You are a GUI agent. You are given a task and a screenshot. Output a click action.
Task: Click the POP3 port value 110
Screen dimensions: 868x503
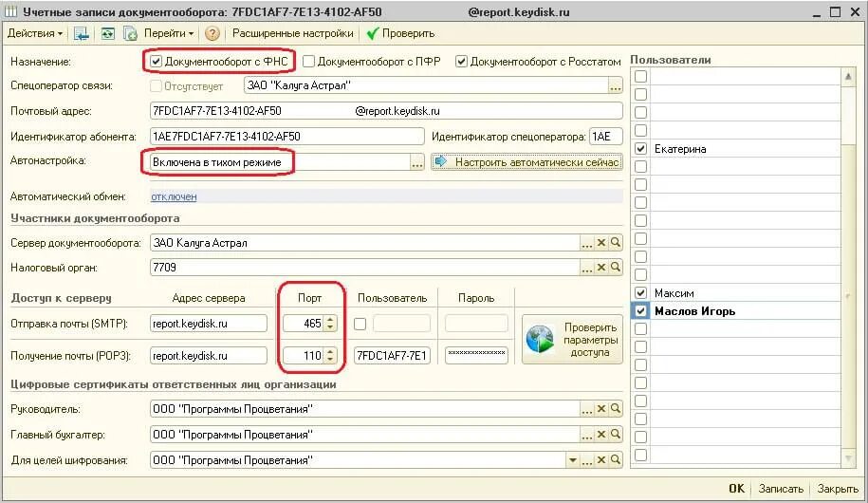click(304, 355)
